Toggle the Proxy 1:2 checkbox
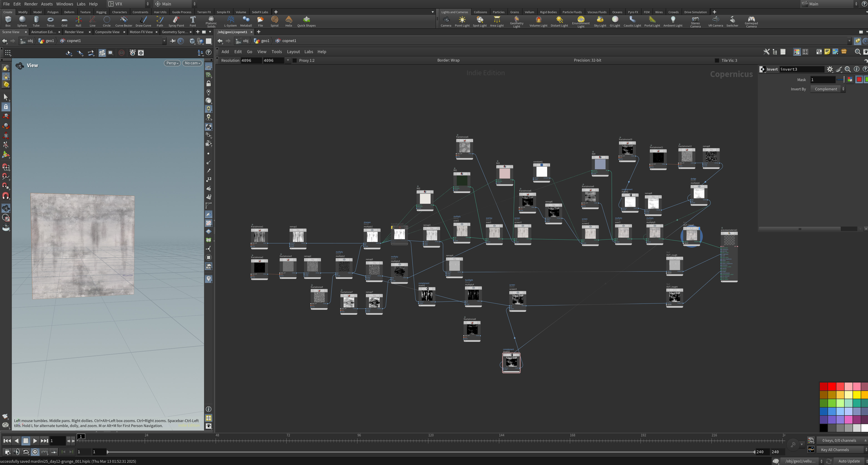Screen dimensions: 868x465 295,60
